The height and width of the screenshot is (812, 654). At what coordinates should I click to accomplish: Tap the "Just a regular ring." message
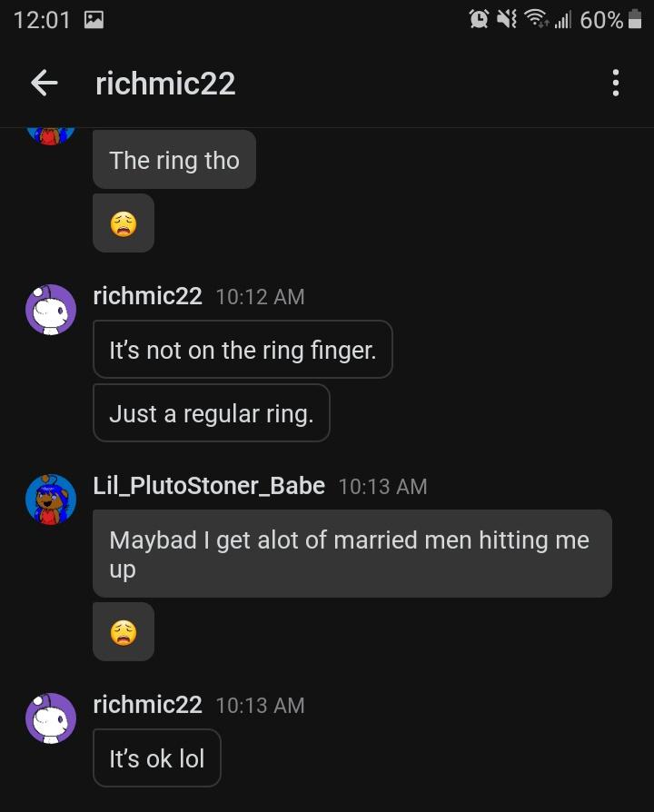tap(211, 413)
